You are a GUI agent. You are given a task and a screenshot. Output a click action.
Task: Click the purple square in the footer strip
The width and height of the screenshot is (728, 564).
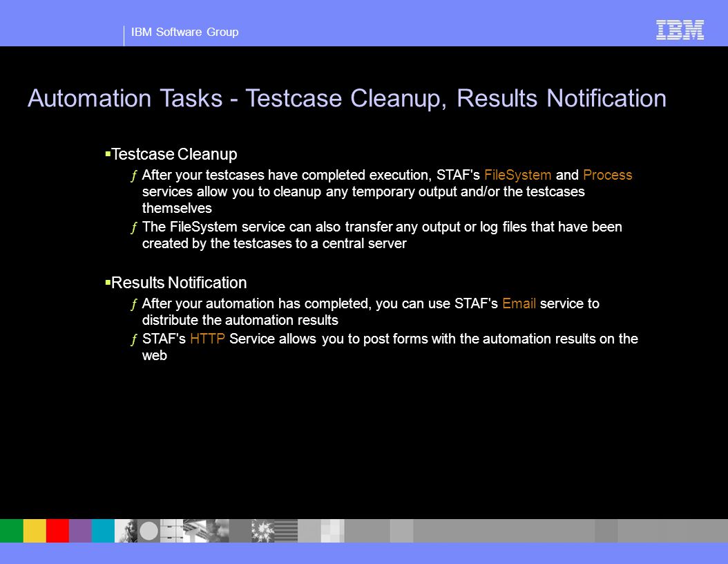tap(80, 531)
